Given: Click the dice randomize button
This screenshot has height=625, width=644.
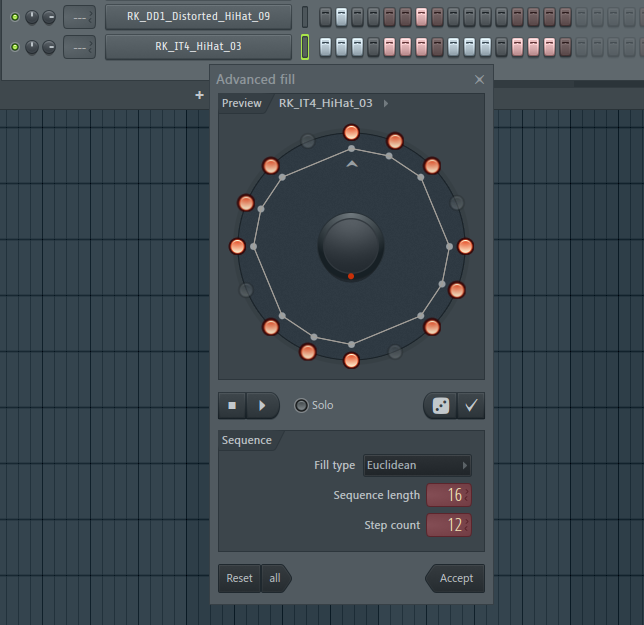Looking at the screenshot, I should click(440, 406).
